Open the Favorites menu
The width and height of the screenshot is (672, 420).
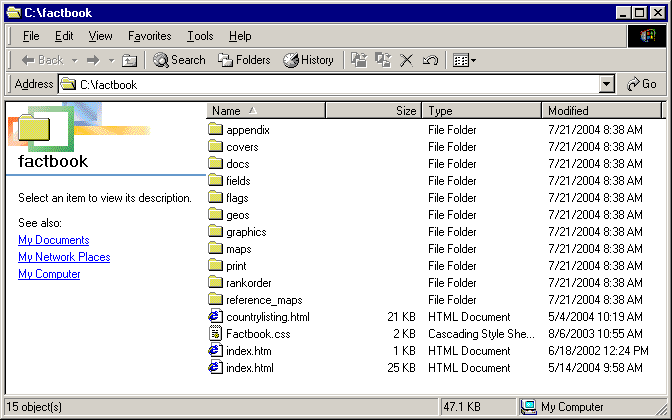click(149, 36)
